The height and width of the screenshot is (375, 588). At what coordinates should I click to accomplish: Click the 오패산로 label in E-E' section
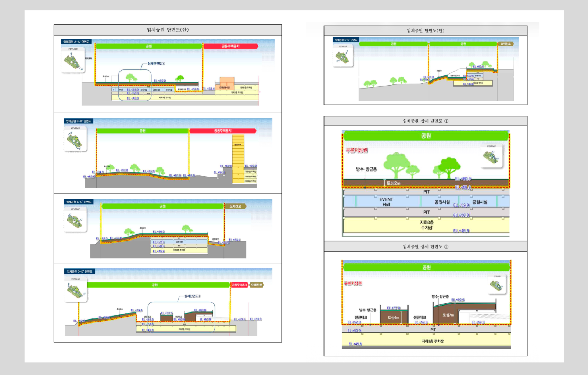point(506,44)
